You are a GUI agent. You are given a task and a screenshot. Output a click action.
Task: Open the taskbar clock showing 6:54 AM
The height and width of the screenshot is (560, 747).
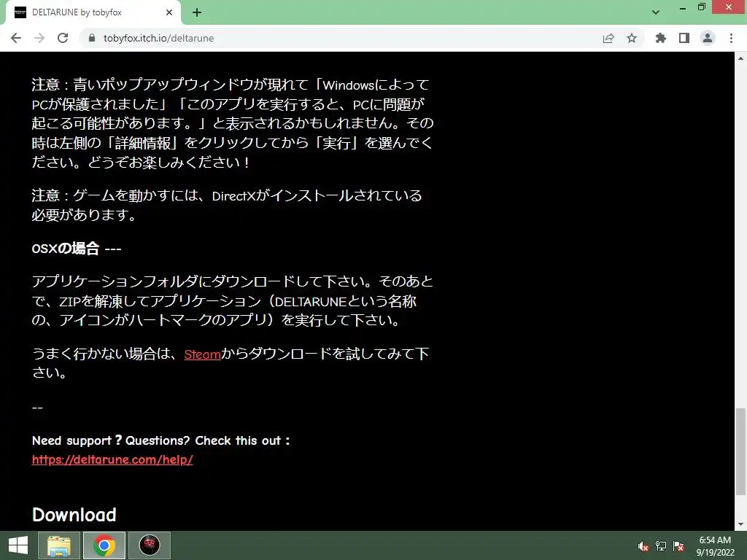715,545
